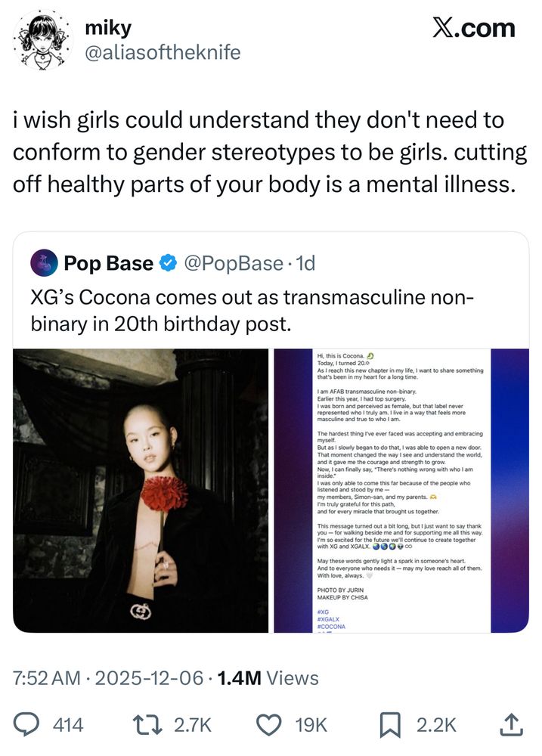Open the portrait photo with red flower
542x756 pixels.
(x=141, y=491)
